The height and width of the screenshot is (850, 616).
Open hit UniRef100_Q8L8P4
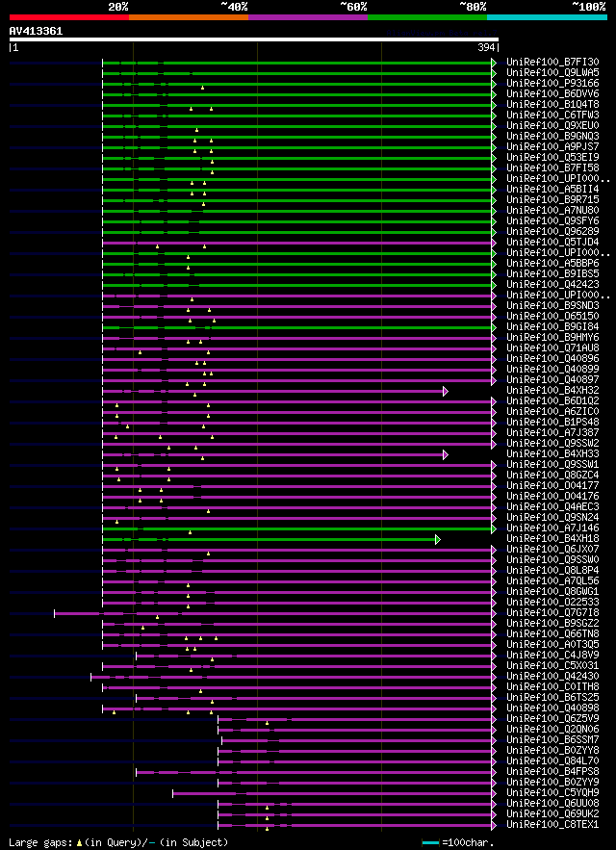[x=552, y=570]
